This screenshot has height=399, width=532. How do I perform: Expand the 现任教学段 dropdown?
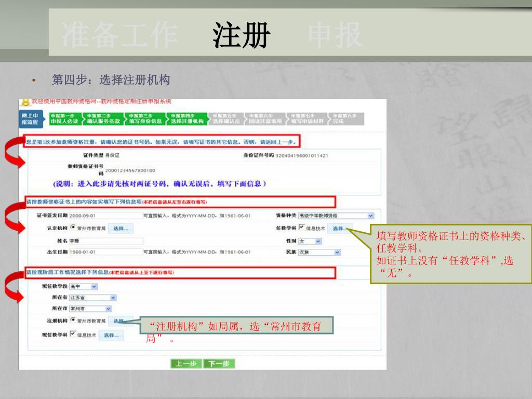click(x=94, y=287)
